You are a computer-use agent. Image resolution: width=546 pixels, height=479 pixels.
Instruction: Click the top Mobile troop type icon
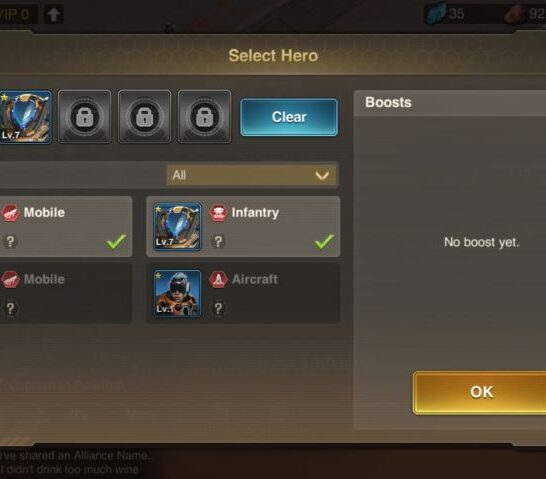click(x=10, y=213)
